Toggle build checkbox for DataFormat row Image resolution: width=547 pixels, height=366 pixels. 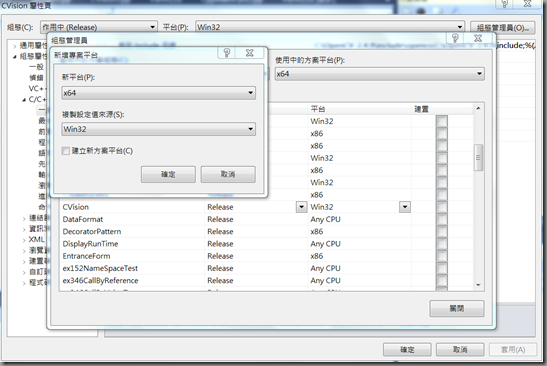click(442, 219)
